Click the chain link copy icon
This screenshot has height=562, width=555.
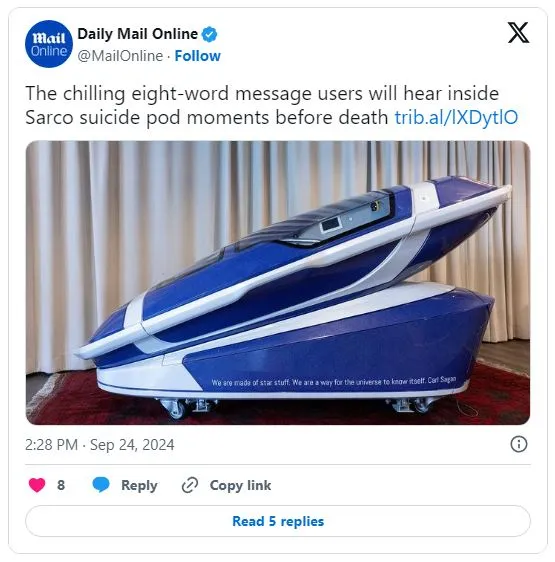click(190, 485)
